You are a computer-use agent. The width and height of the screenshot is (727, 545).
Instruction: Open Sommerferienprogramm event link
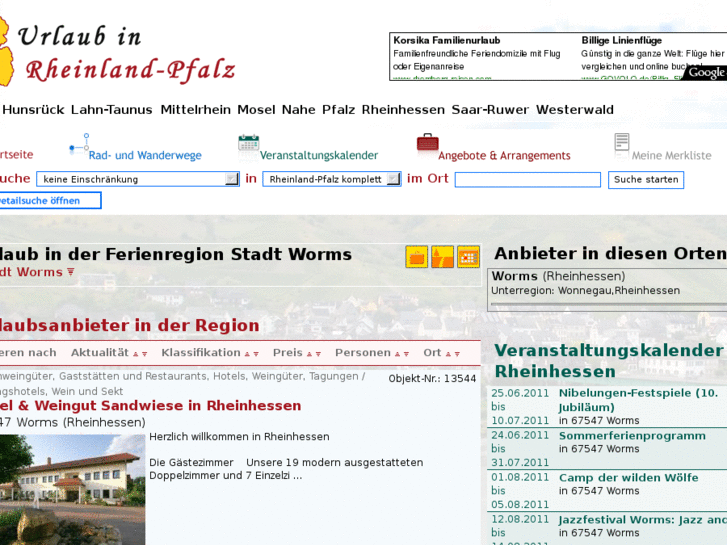(x=632, y=436)
